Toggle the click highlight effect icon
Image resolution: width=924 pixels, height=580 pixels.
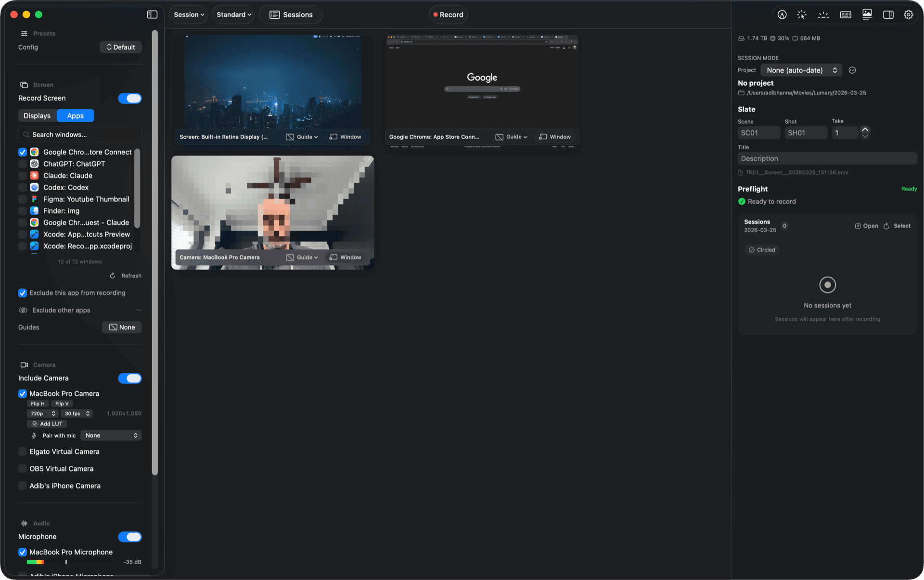(802, 14)
